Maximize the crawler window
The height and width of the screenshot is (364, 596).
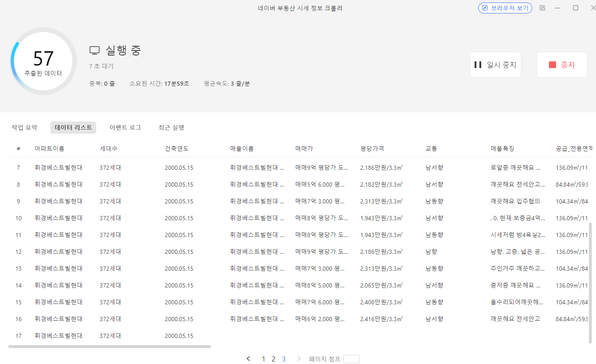click(x=575, y=8)
